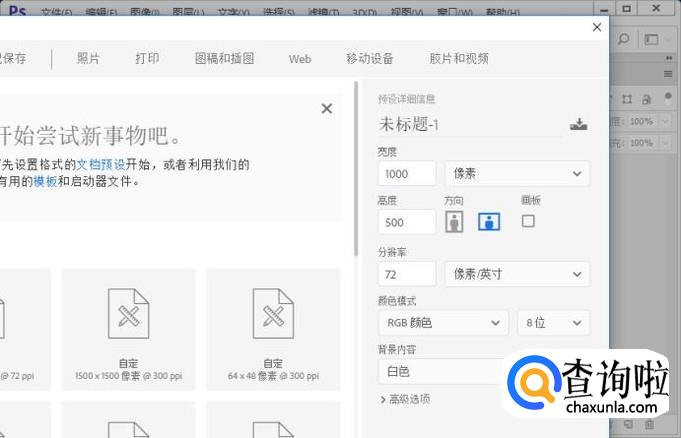The image size is (681, 438).
Task: Collapse panels with the double-arrow icon
Action: 669,58
